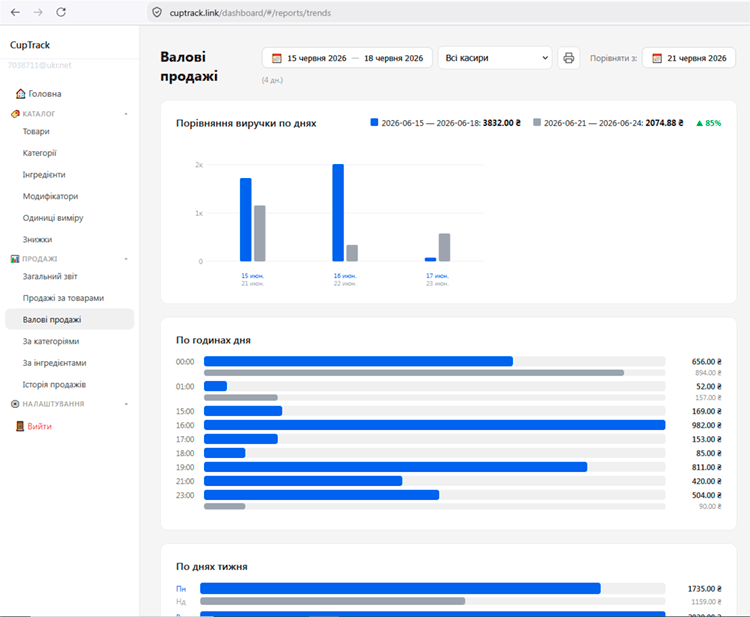
Task: Go forward with the browser forward arrow
Action: coord(38,12)
